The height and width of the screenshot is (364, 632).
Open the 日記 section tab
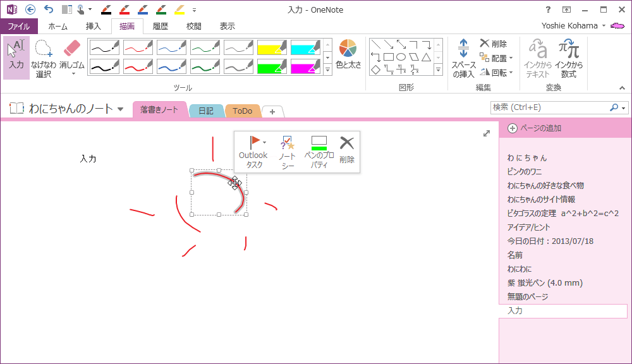pyautogui.click(x=205, y=111)
